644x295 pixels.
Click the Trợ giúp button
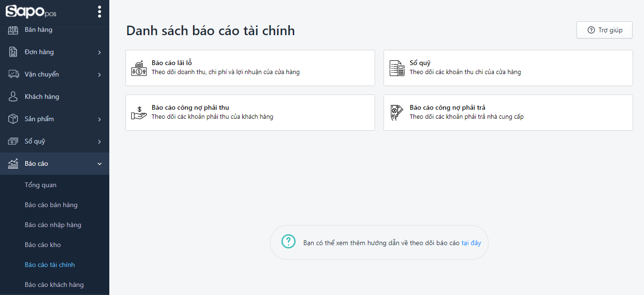pyautogui.click(x=604, y=29)
